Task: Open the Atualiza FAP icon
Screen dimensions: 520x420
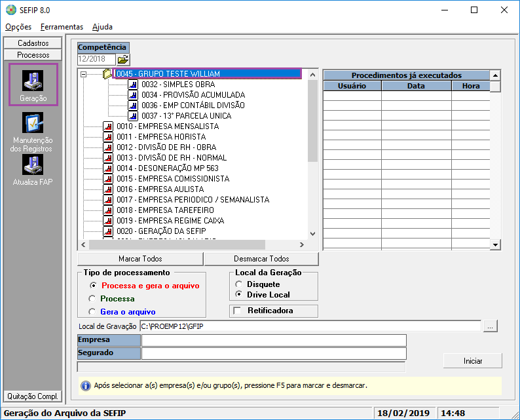Action: pos(33,164)
